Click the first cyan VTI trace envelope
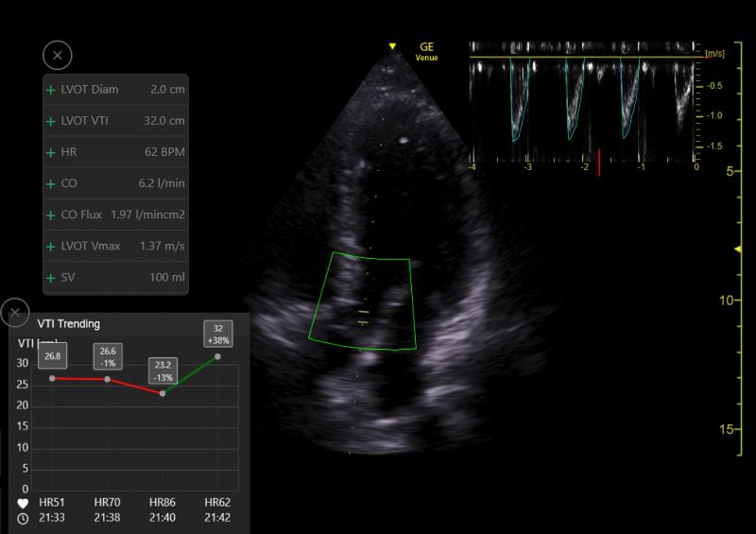This screenshot has width=756, height=534. tap(520, 100)
